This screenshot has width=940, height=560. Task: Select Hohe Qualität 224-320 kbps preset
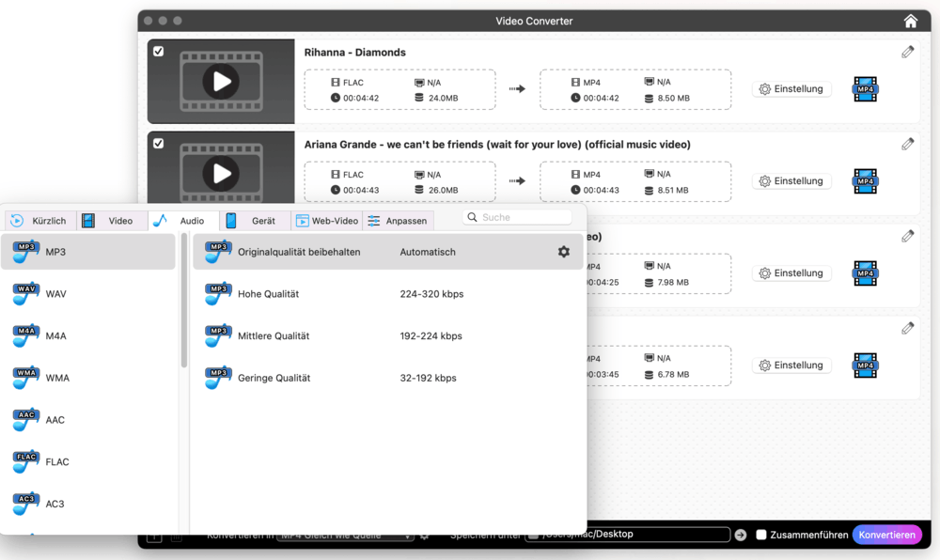(268, 294)
